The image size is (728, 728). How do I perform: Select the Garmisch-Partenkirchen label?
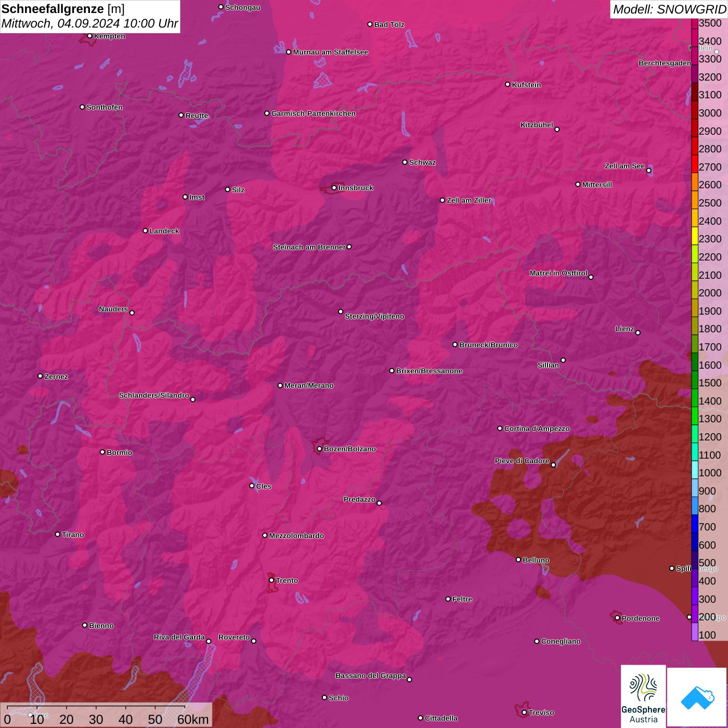click(x=314, y=113)
